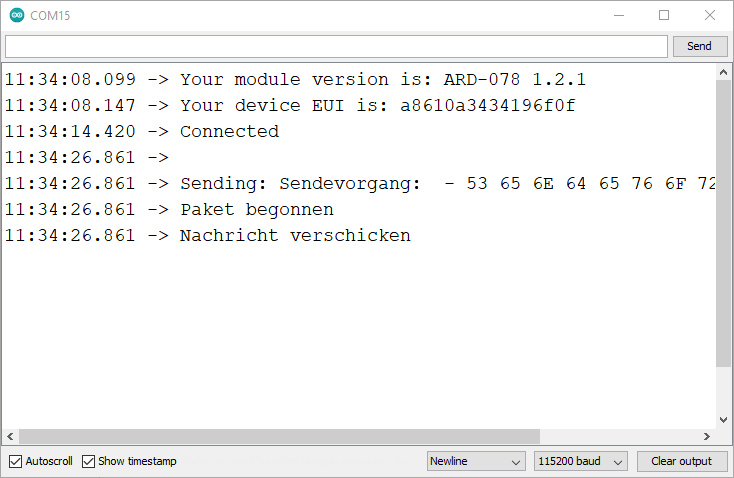This screenshot has height=478, width=734.
Task: Send the serial message with Send button
Action: point(700,46)
